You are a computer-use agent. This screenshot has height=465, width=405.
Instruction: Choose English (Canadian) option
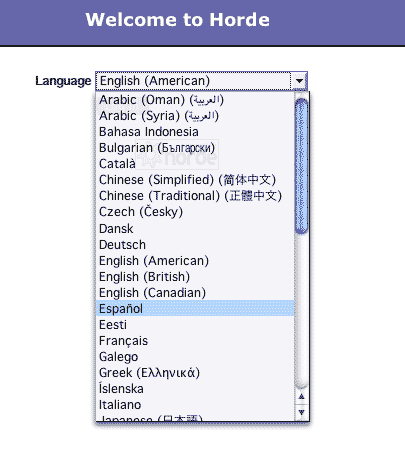195,292
